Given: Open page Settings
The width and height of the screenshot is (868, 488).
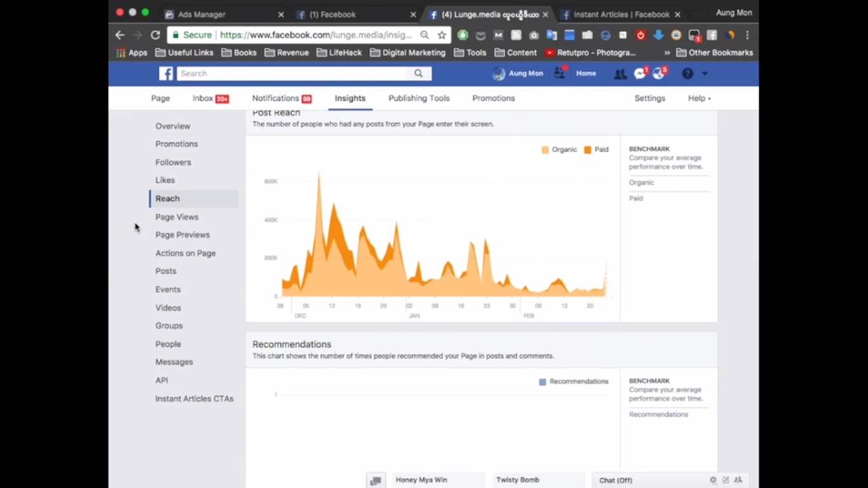Looking at the screenshot, I should (649, 98).
